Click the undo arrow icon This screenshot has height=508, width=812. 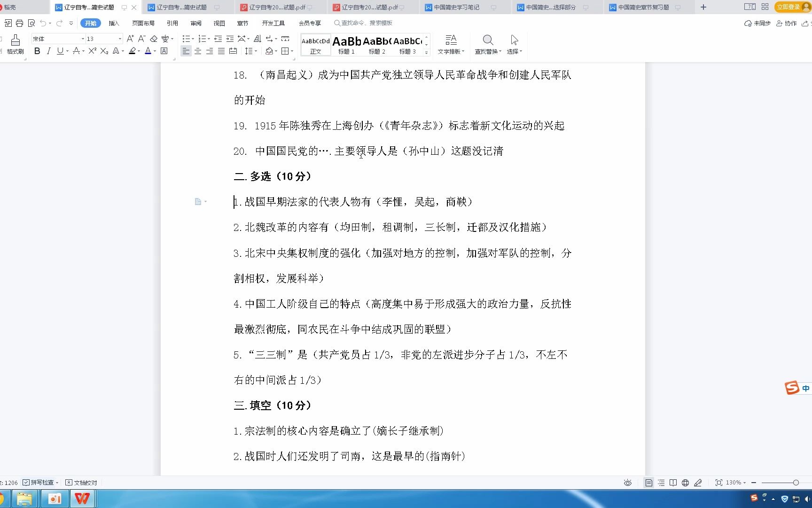coord(43,23)
